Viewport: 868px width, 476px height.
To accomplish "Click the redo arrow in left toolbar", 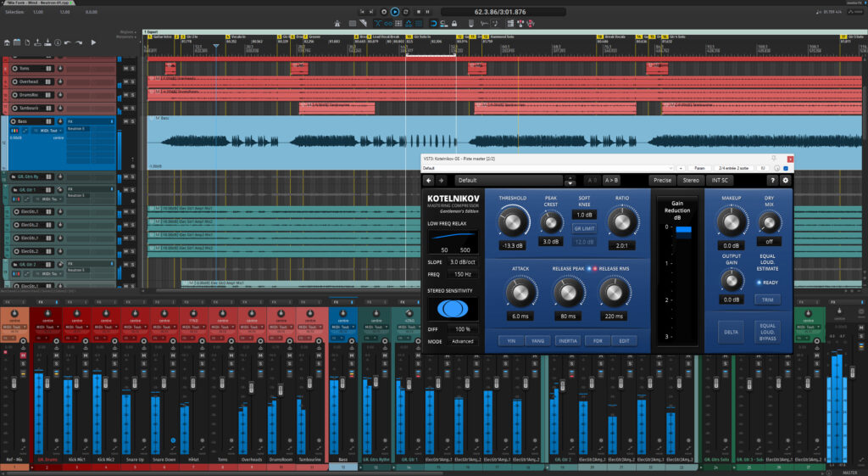I will [x=79, y=42].
